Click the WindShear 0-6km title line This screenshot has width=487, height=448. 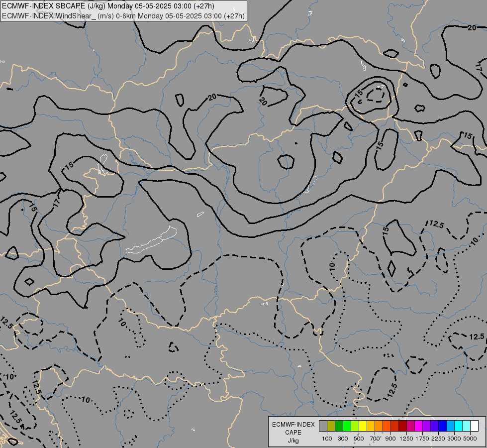tap(123, 16)
